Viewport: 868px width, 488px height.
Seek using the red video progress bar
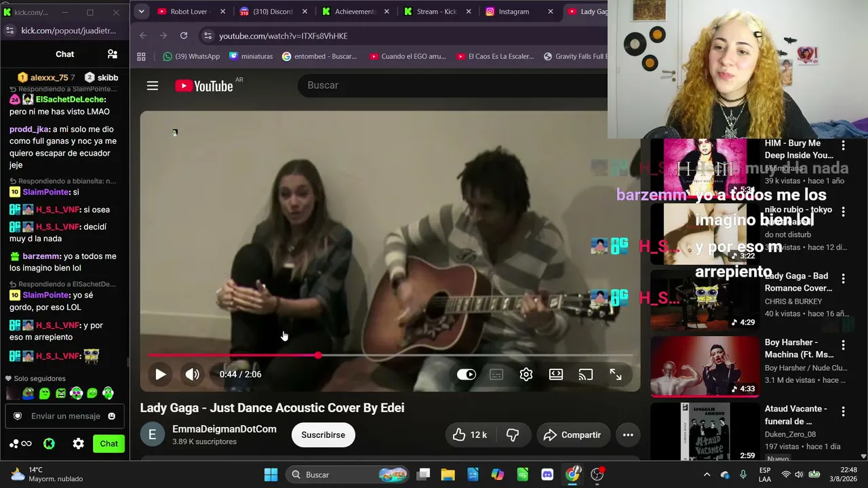tap(391, 355)
